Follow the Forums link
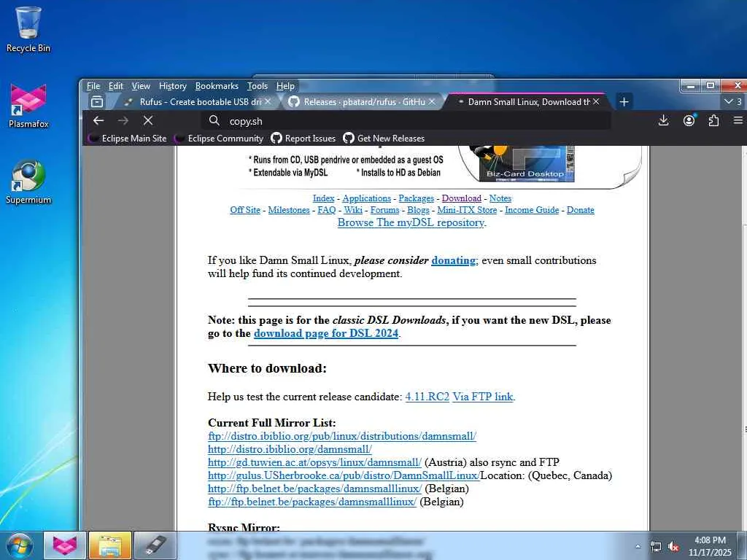This screenshot has width=747, height=560. pyautogui.click(x=384, y=210)
